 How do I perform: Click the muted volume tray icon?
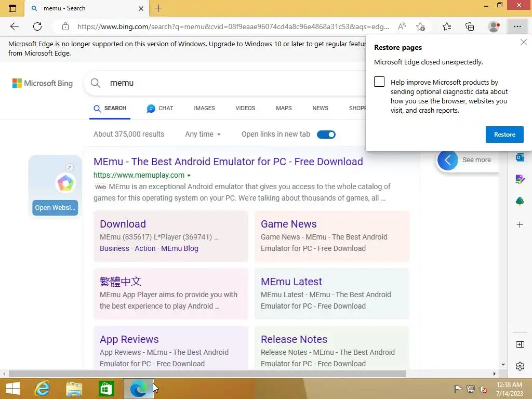(483, 389)
